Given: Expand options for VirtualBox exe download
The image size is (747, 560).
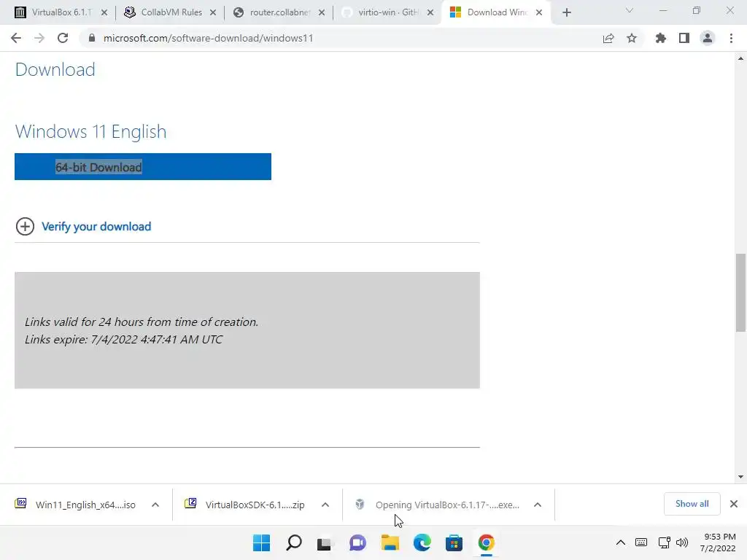Looking at the screenshot, I should (538, 505).
